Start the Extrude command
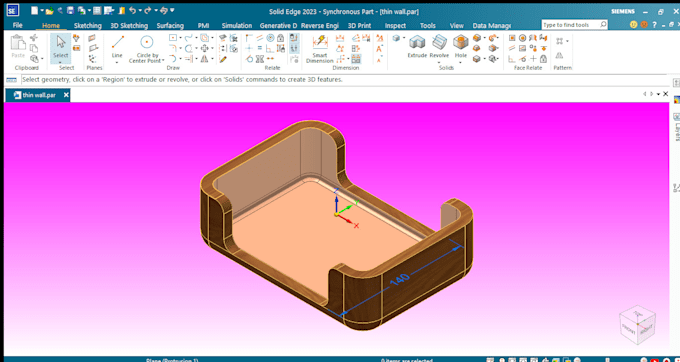680x362 pixels. [x=417, y=46]
